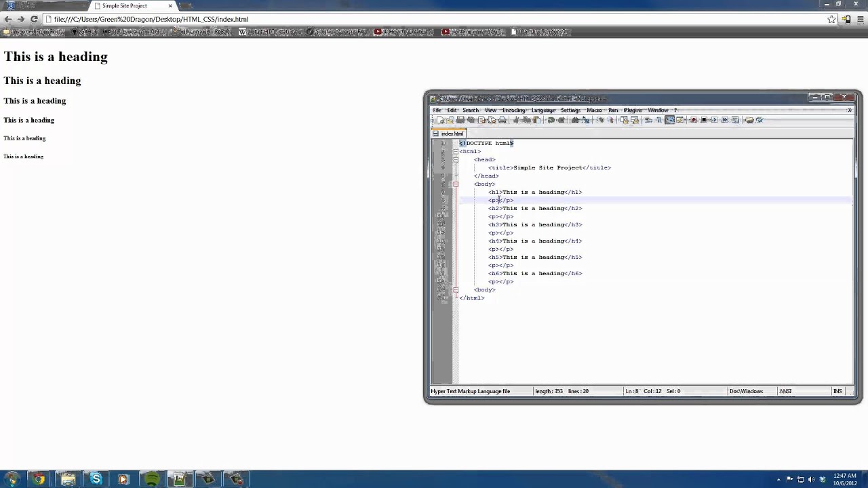Image resolution: width=868 pixels, height=488 pixels.
Task: Click the title tag line Simple Site Project
Action: point(549,167)
